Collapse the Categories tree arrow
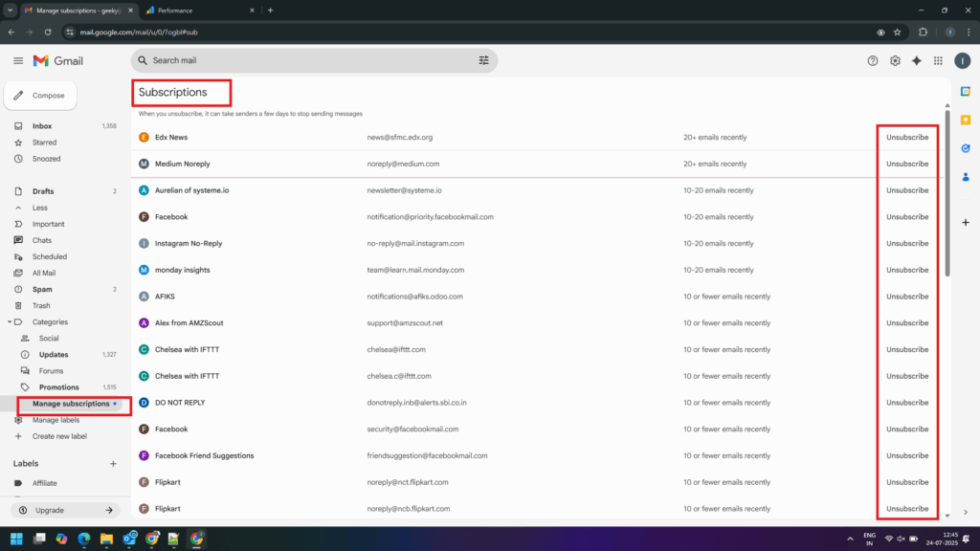The image size is (980, 551). tap(10, 322)
